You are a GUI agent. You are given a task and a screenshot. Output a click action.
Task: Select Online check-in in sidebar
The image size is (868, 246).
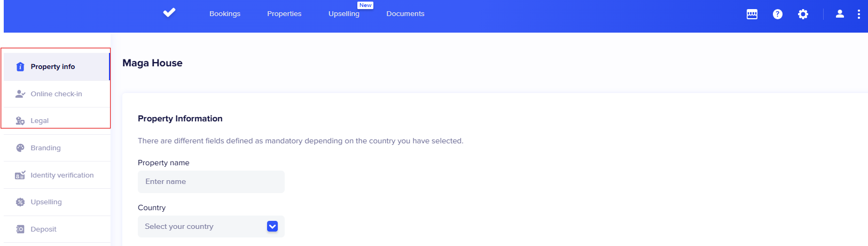tap(56, 94)
